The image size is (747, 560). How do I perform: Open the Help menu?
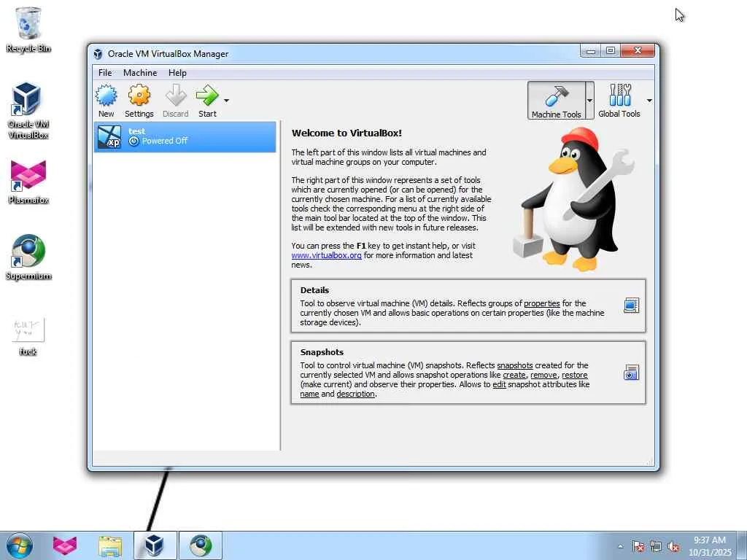coord(177,73)
